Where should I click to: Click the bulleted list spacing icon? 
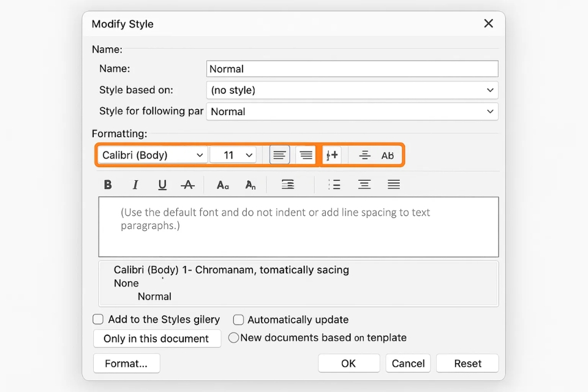[x=334, y=185]
